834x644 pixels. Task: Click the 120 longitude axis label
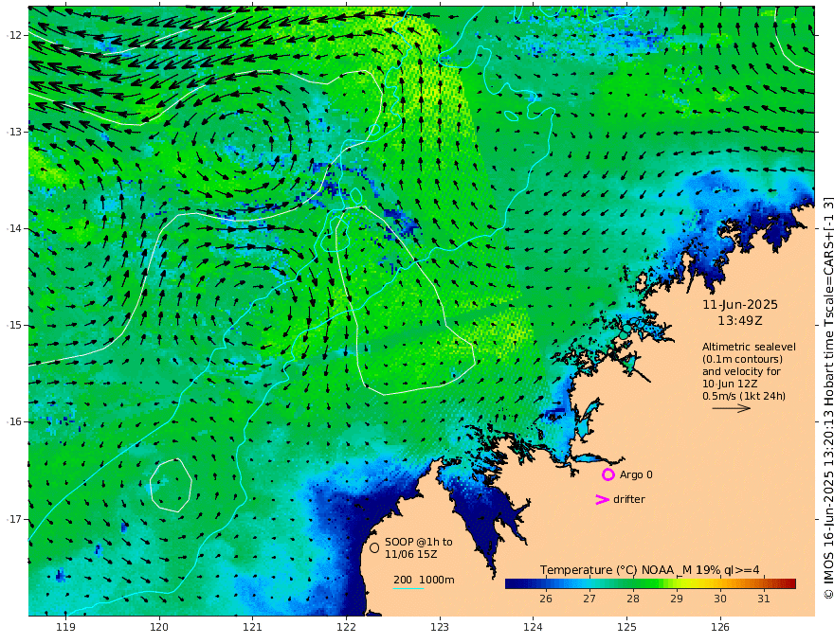click(159, 628)
